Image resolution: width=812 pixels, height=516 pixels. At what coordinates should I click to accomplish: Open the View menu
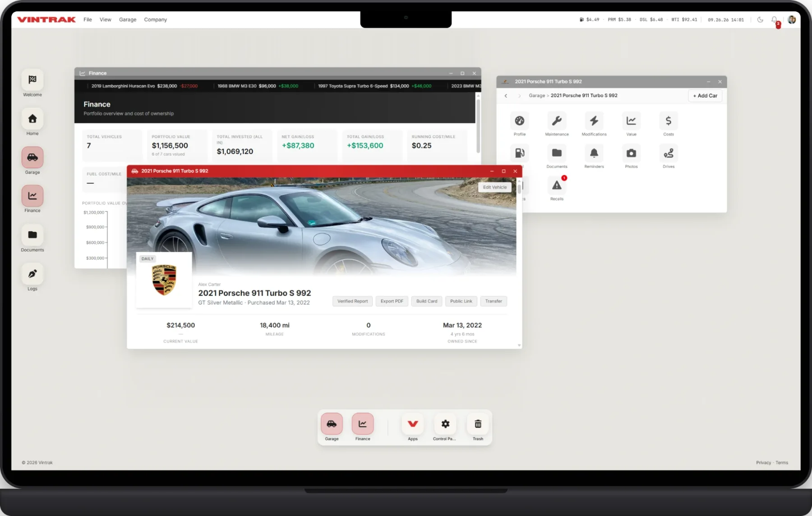tap(105, 19)
